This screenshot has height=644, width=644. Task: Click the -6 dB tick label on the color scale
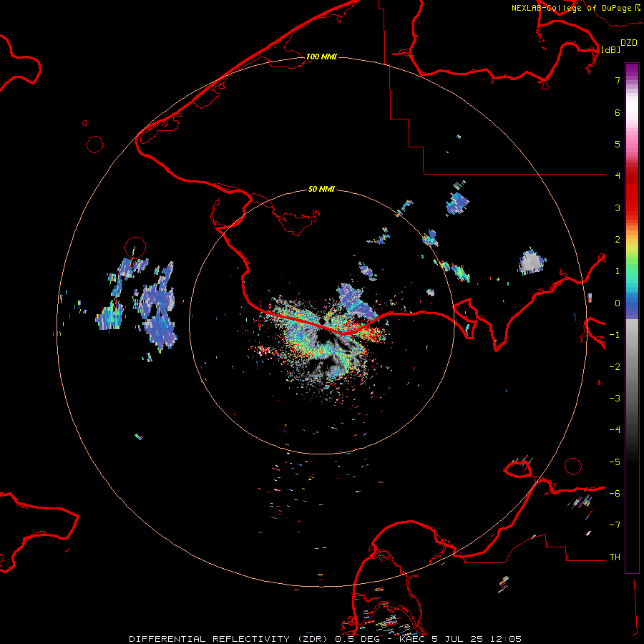[x=615, y=494]
